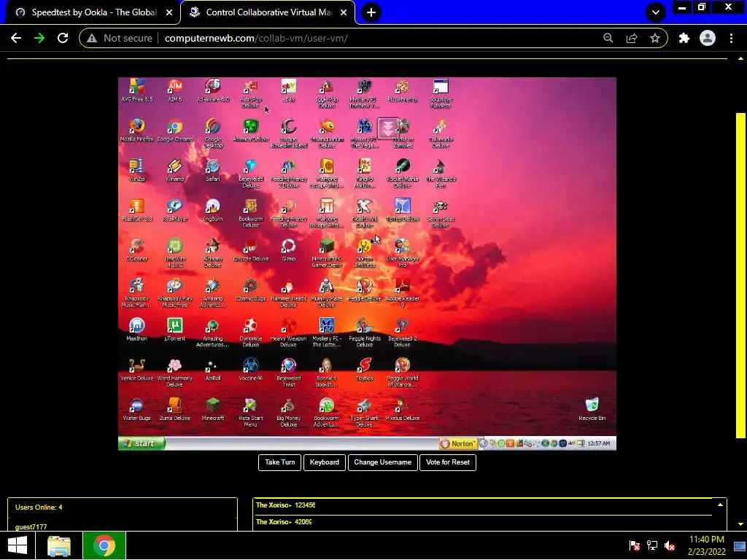Open a new browser tab

[371, 12]
